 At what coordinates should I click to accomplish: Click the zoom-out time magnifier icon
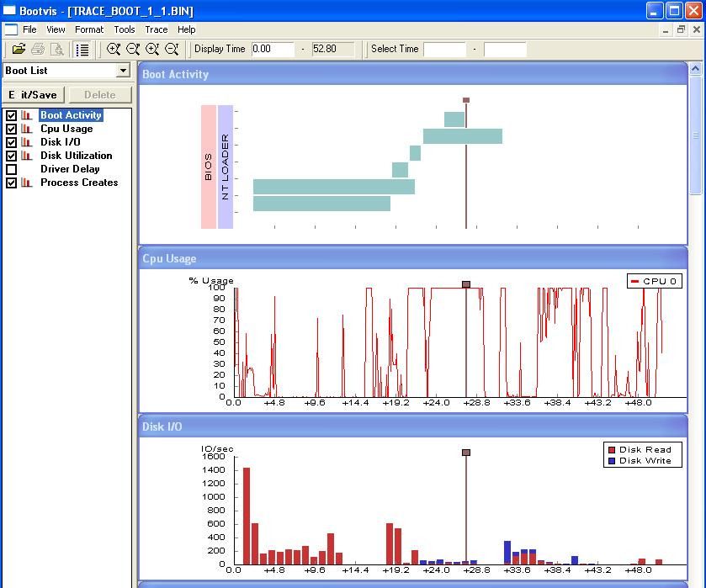tap(172, 49)
